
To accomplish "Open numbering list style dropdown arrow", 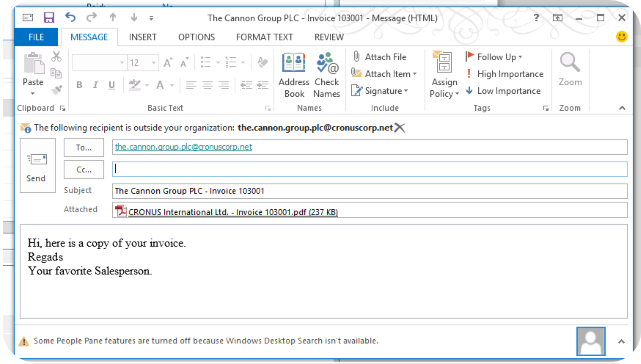I will click(x=243, y=63).
